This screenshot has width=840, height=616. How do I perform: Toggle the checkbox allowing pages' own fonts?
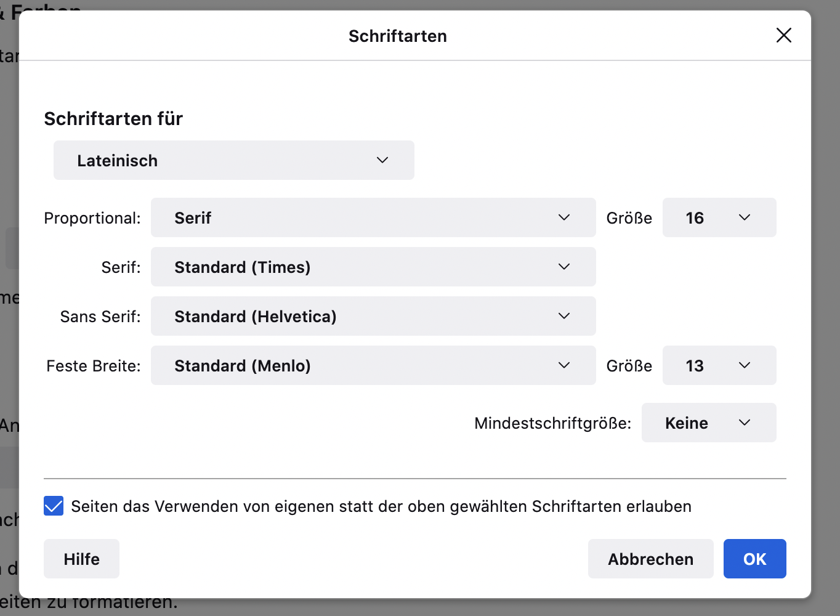tap(54, 506)
